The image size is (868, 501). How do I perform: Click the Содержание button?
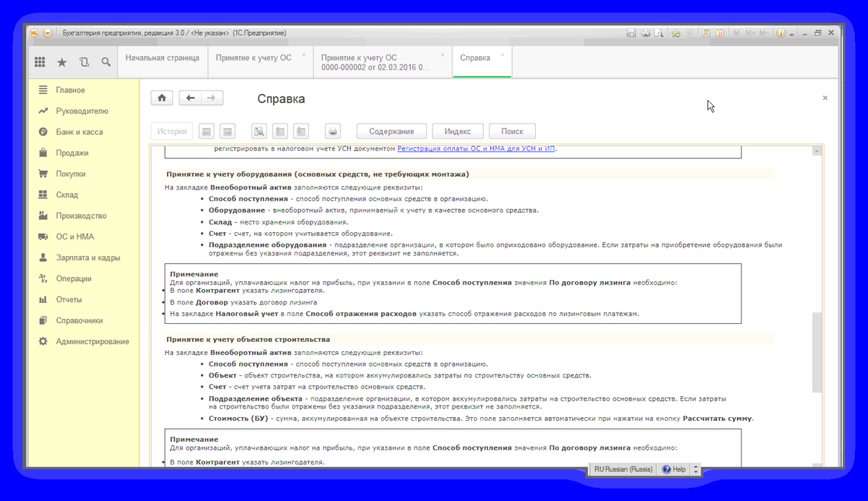click(x=391, y=131)
